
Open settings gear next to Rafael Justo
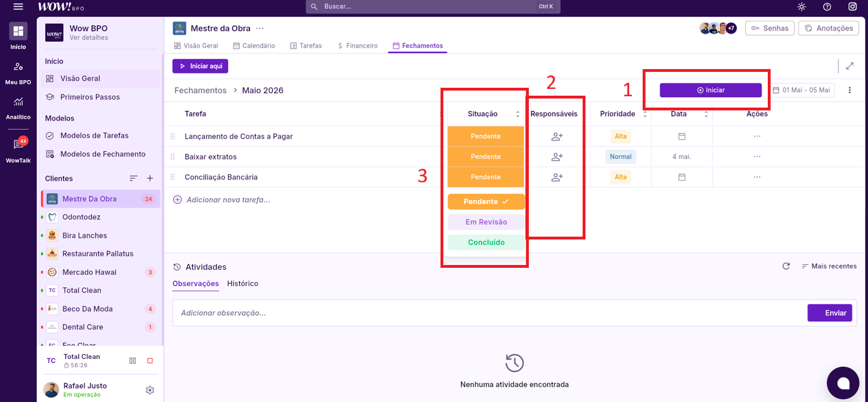(149, 390)
